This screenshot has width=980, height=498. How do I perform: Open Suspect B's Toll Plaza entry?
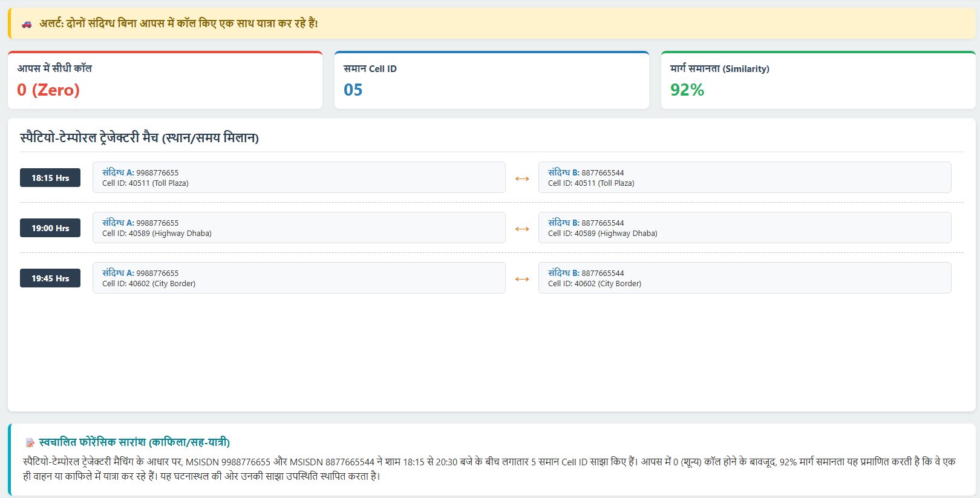click(744, 177)
